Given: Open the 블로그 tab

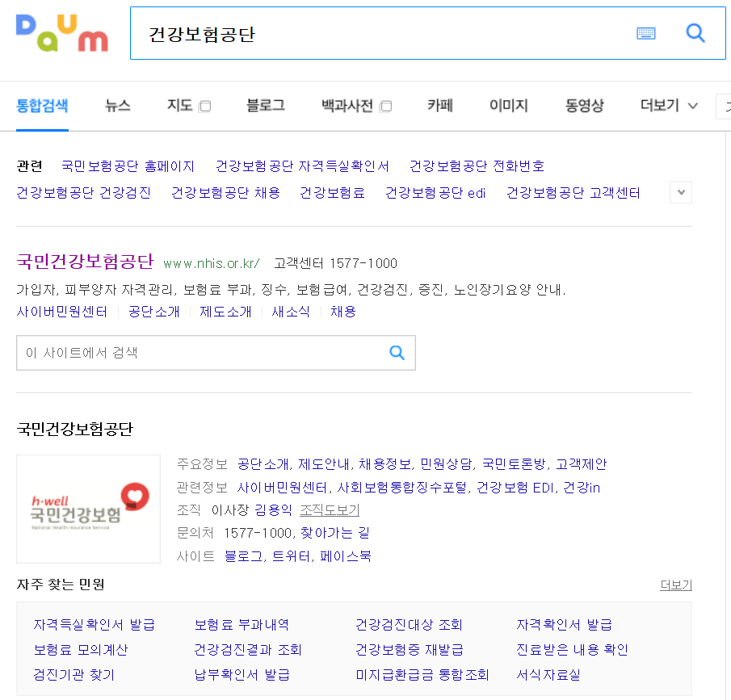Looking at the screenshot, I should click(x=265, y=105).
